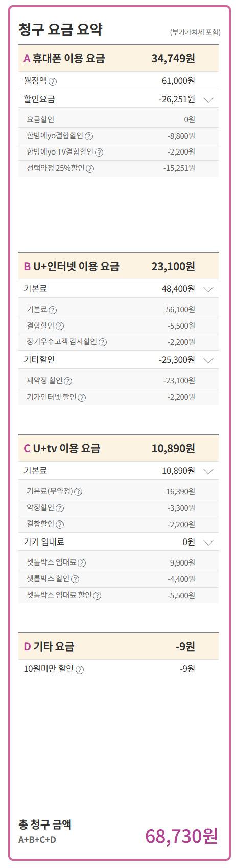Show help for 기가인터넷 할인

tap(82, 398)
